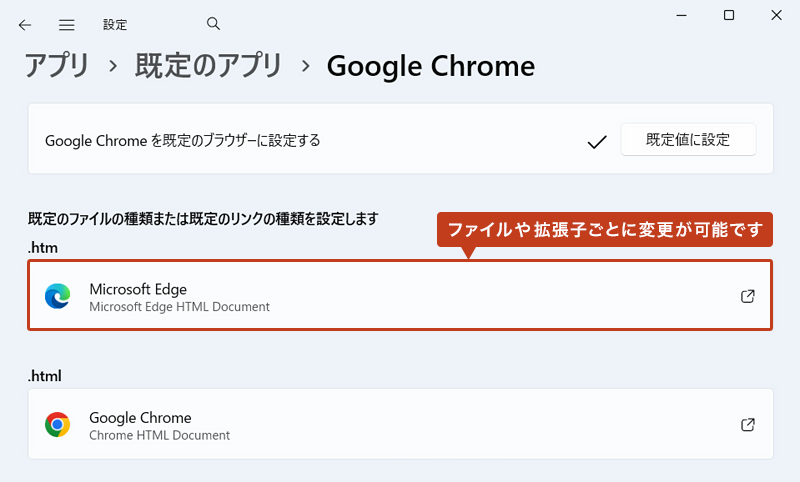Screen dimensions: 800x482
Task: Select Google Chrome default for .html
Action: tap(401, 424)
